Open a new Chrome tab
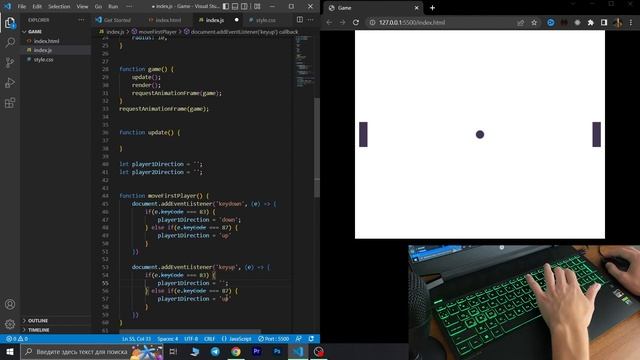 click(432, 8)
